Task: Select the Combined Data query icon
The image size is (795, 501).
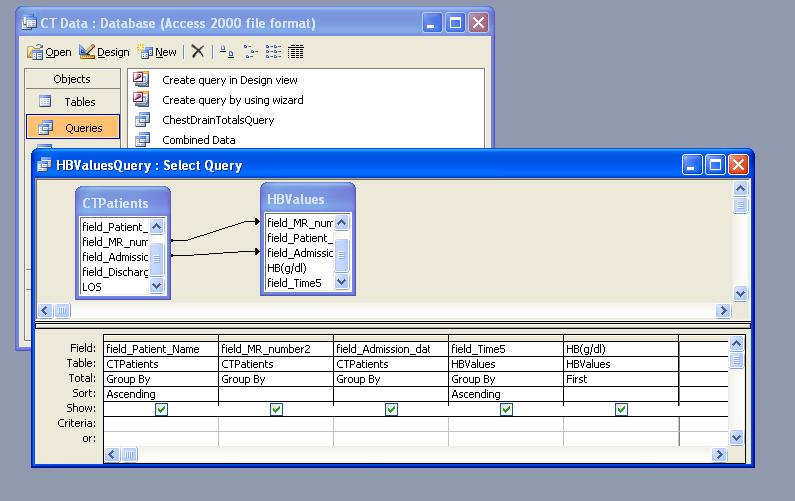Action: [x=142, y=139]
